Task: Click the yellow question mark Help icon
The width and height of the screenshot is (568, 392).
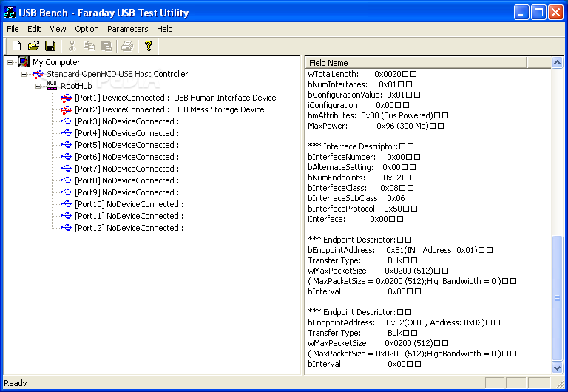Action: click(148, 46)
